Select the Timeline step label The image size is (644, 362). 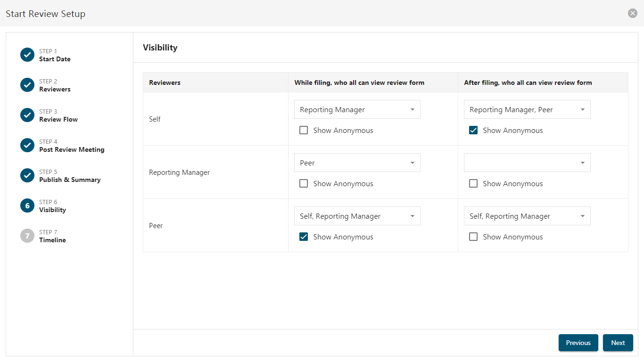tap(52, 240)
